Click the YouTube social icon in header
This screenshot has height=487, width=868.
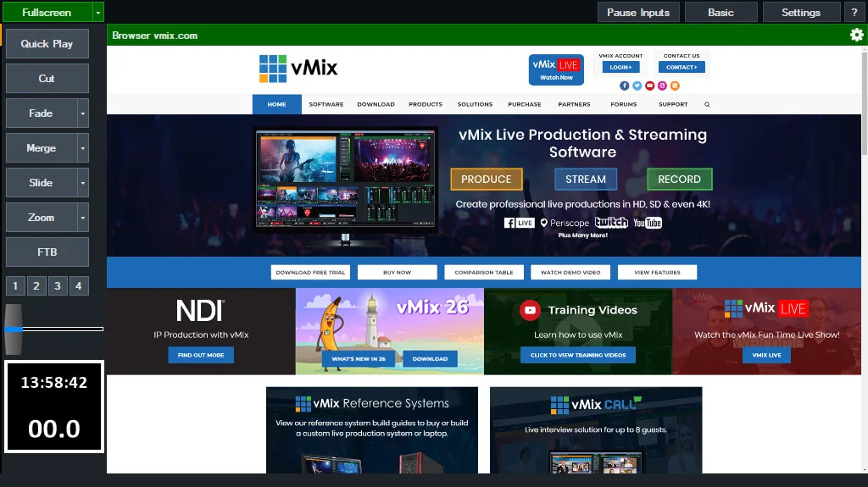tap(650, 86)
